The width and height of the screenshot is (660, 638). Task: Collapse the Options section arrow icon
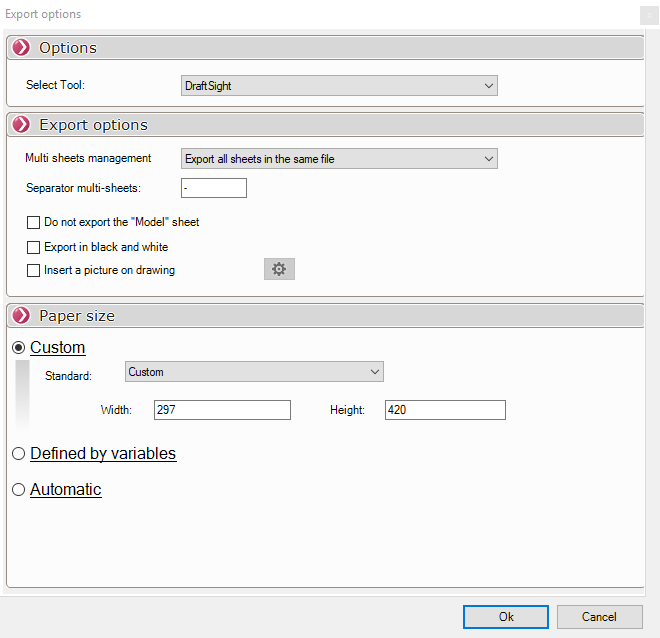pos(21,48)
